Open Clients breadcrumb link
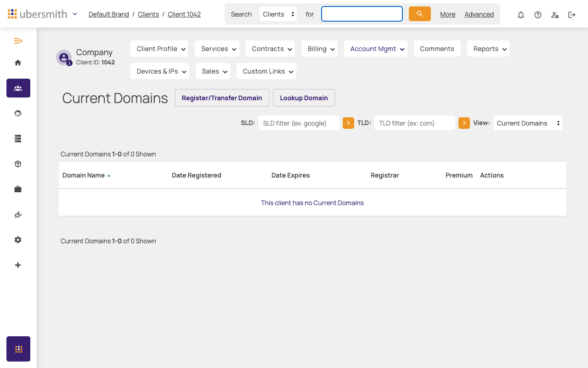 [x=148, y=14]
